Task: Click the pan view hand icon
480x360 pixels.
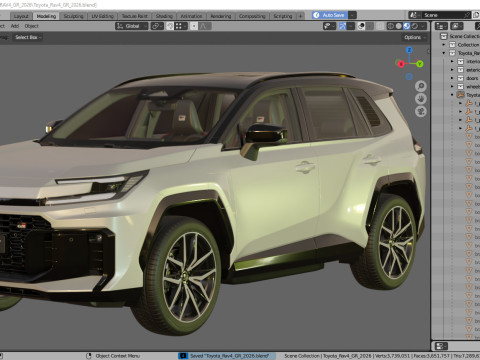Action: 421,99
